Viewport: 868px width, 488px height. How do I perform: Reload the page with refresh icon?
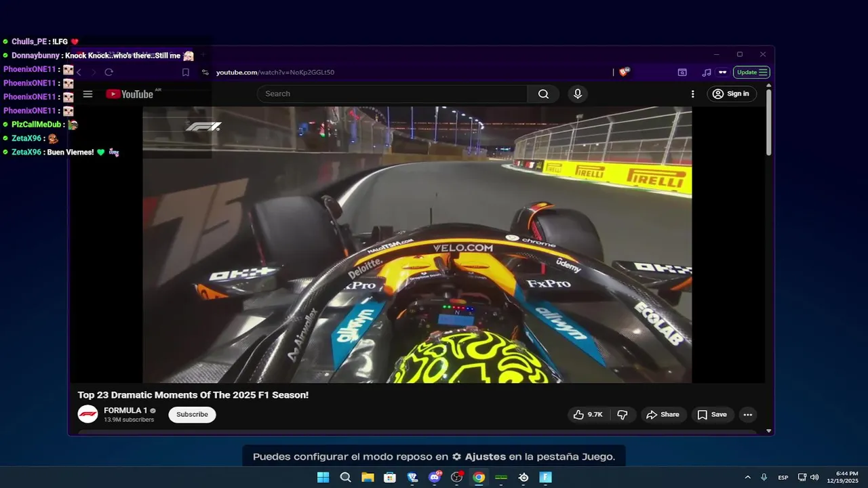108,72
